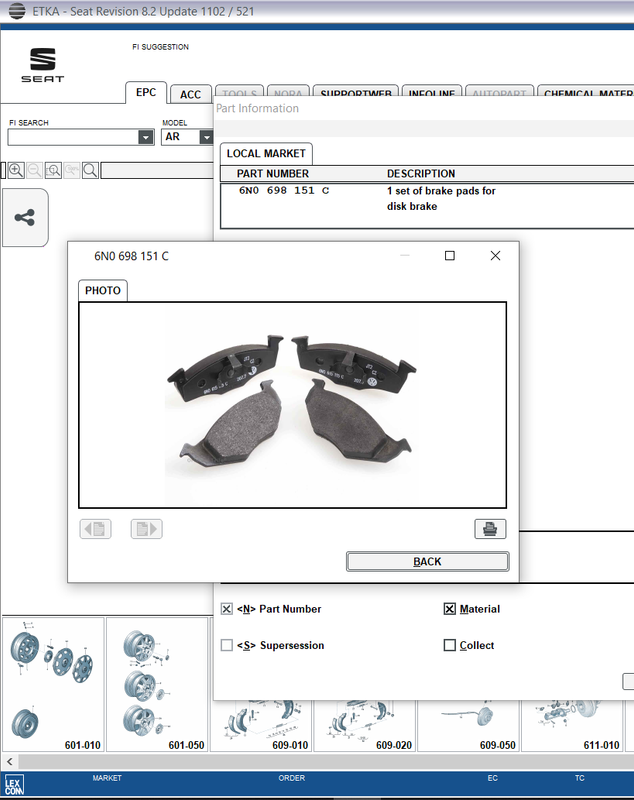This screenshot has width=634, height=800.
Task: Click the ETKA globe title bar icon
Action: click(17, 11)
